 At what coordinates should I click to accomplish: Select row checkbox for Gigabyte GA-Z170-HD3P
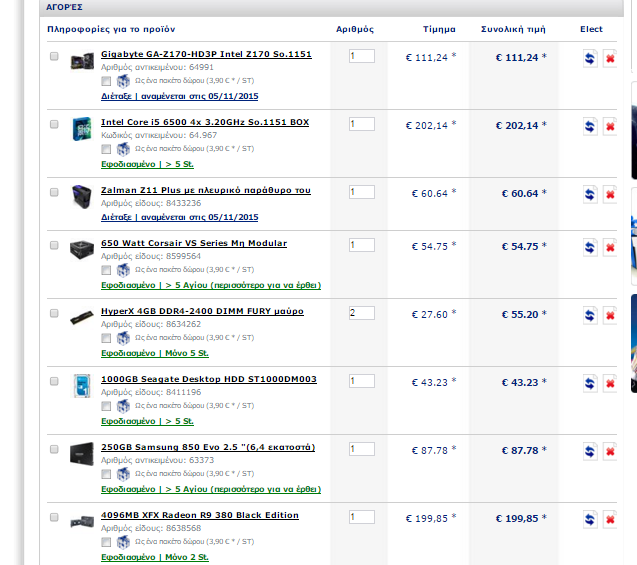54,56
